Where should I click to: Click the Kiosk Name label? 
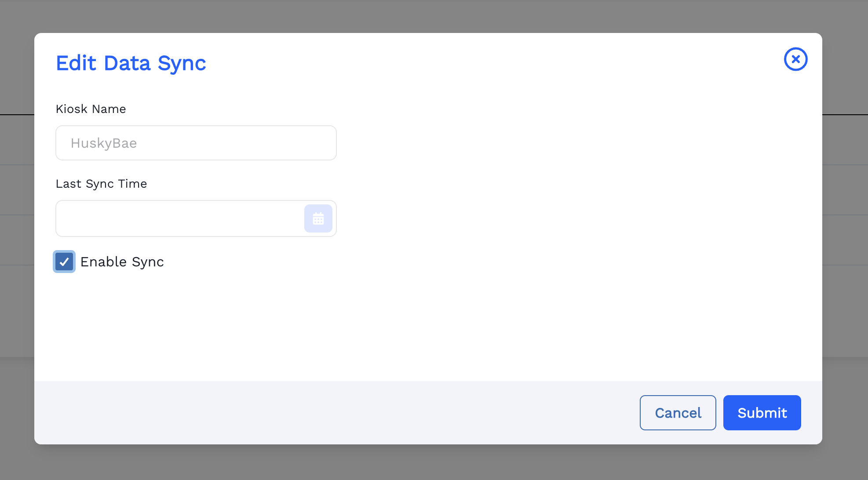[91, 109]
